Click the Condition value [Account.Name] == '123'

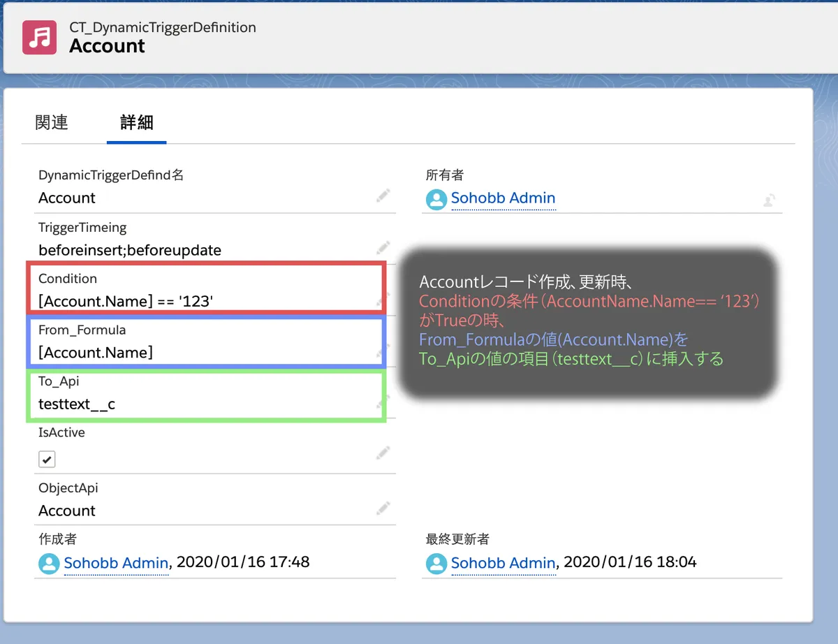126,301
